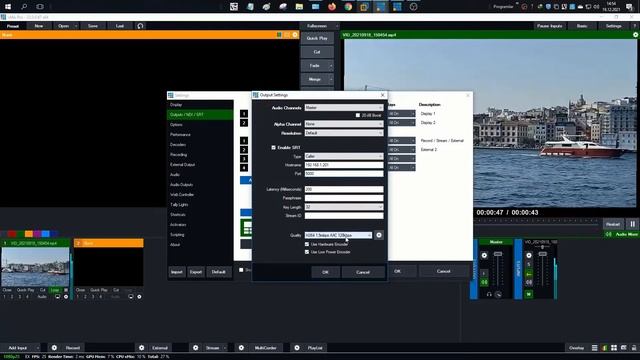Click monitor icon on video input tile
The width and height of the screenshot is (640, 360).
point(58,297)
